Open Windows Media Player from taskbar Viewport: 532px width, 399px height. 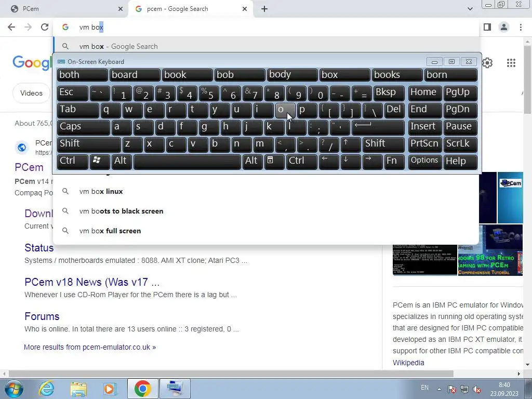click(x=110, y=389)
